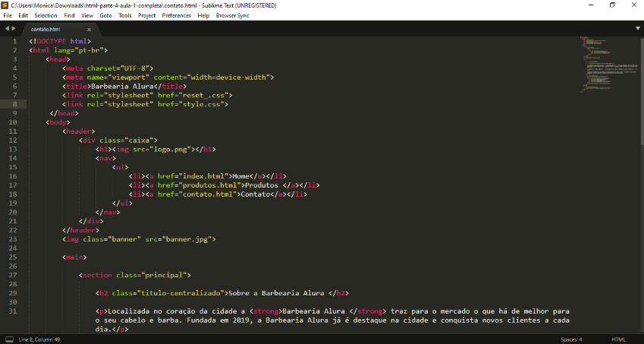644x344 pixels.
Task: Click the Sobre a Barbearia Alura heading text
Action: [276, 293]
